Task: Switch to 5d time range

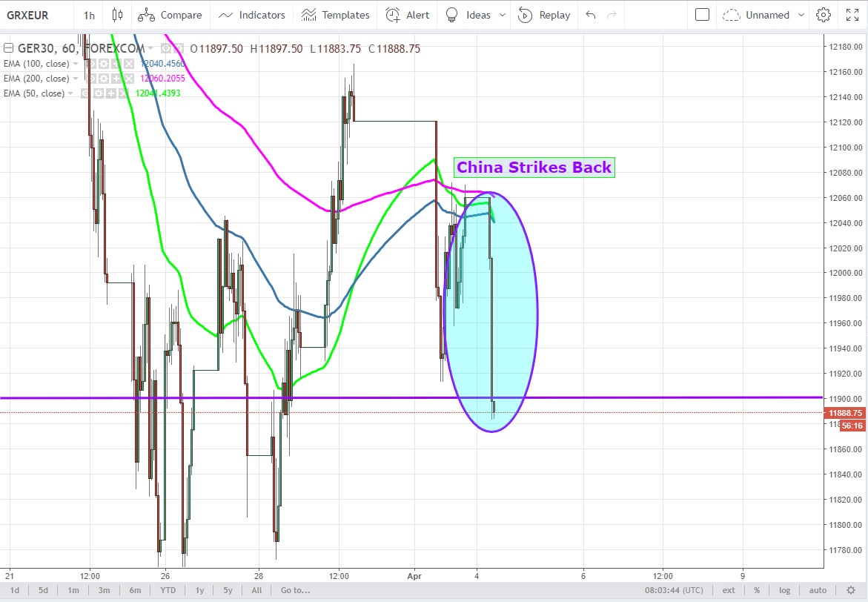Action: (44, 590)
